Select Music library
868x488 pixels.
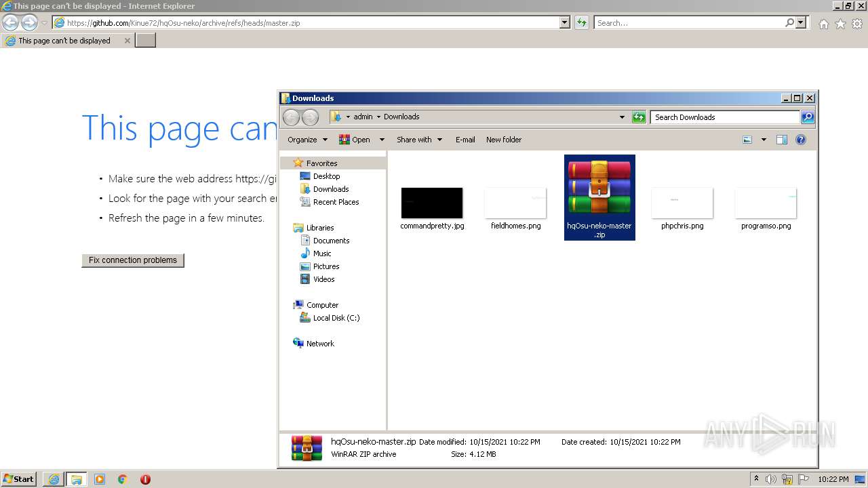point(322,253)
